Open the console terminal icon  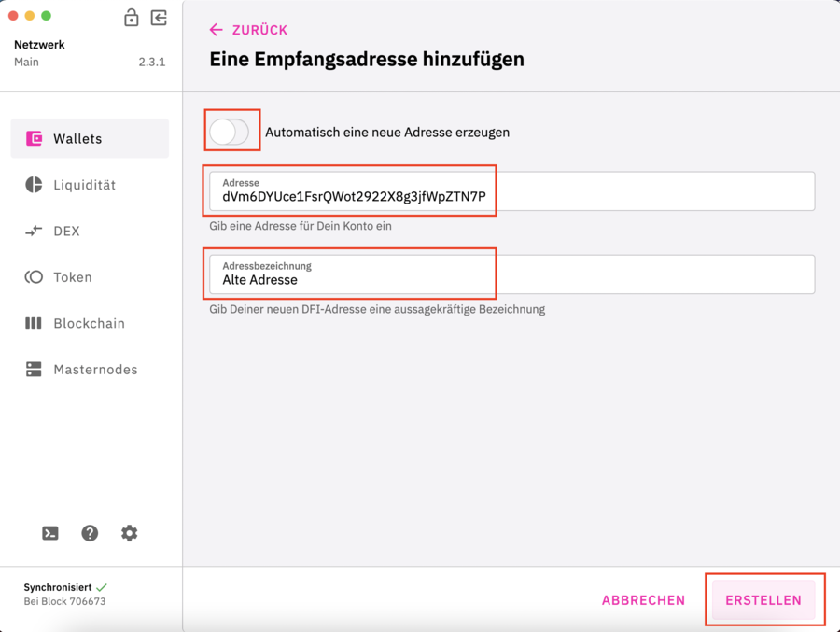[50, 533]
